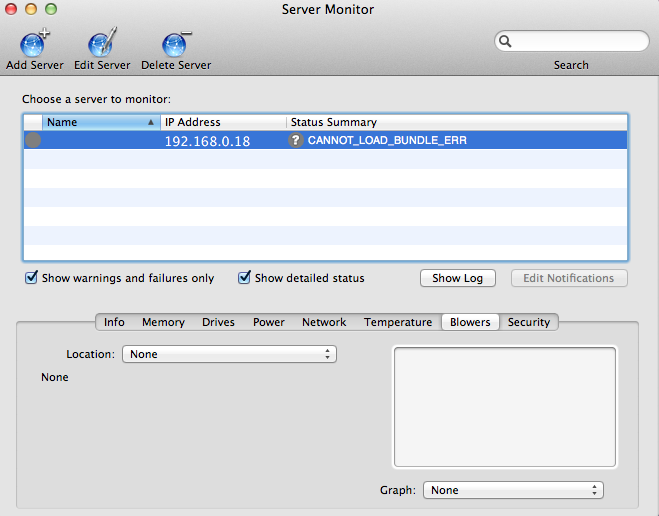Click the empty graph display box
Viewport: 659px width, 516px height.
(505, 406)
